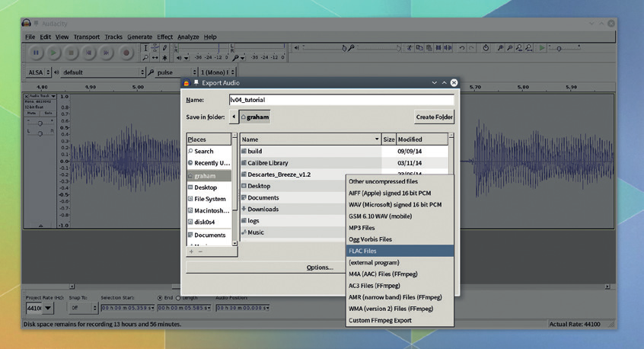Click the Sync-Lock tracks clock icon
Image resolution: width=644 pixels, height=349 pixels.
point(486,48)
